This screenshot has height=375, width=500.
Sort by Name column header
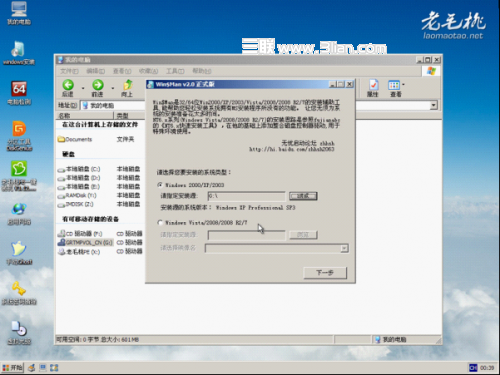click(85, 116)
